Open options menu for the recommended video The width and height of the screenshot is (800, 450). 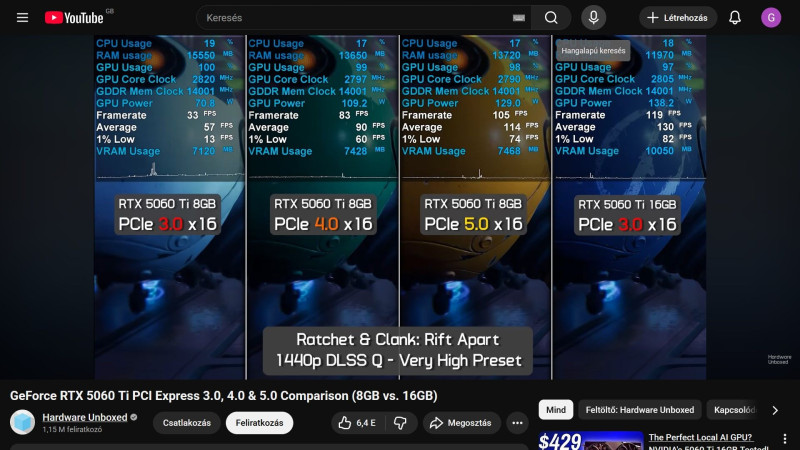785,439
